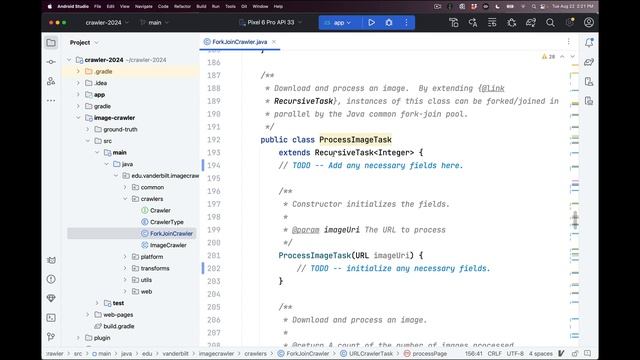640x360 pixels.
Task: Expand the transforms package
Action: point(125,269)
